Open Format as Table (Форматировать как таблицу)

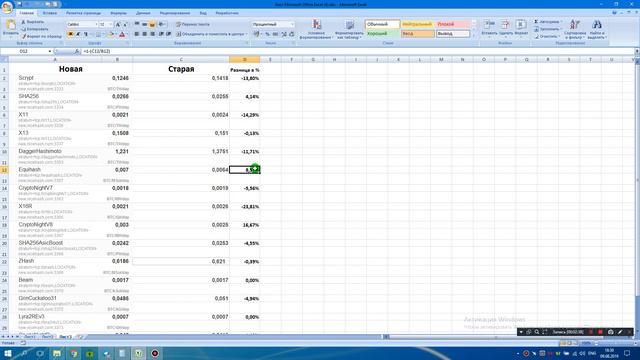coord(349,29)
